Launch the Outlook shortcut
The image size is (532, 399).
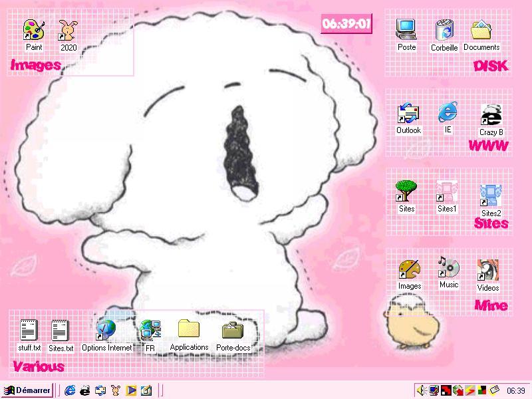(408, 113)
